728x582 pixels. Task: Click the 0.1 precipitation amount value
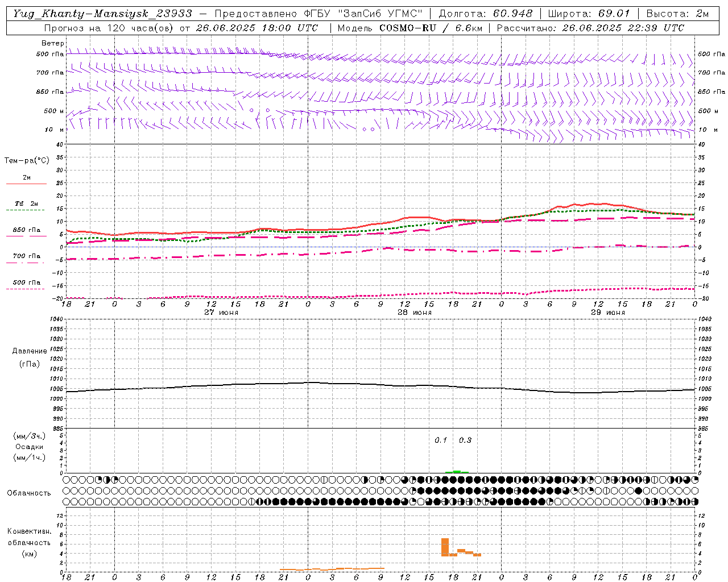click(441, 440)
